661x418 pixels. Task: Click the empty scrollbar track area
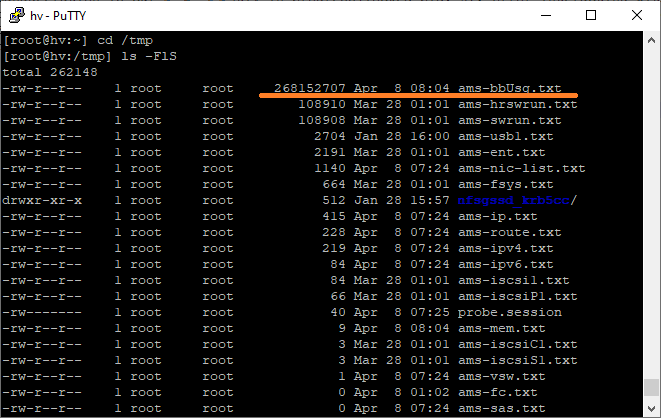(651, 211)
